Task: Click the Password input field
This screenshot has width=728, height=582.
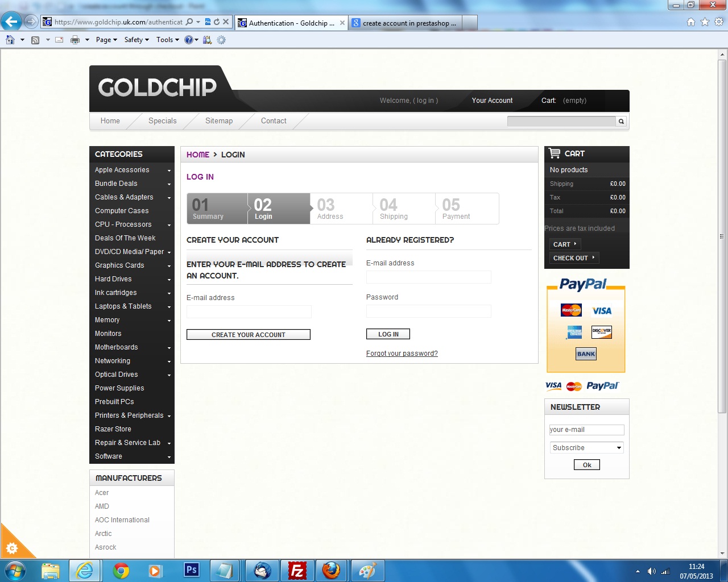Action: (x=429, y=311)
